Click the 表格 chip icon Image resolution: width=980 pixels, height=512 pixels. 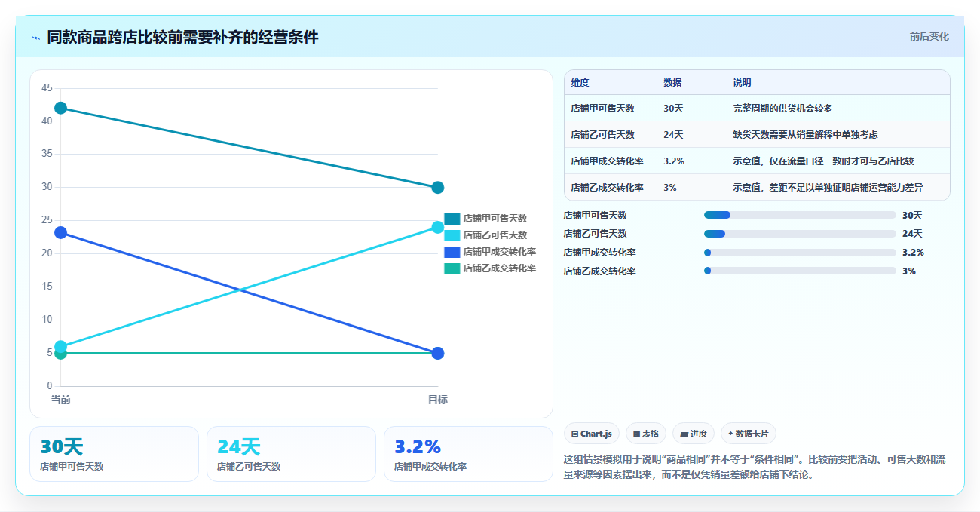637,434
